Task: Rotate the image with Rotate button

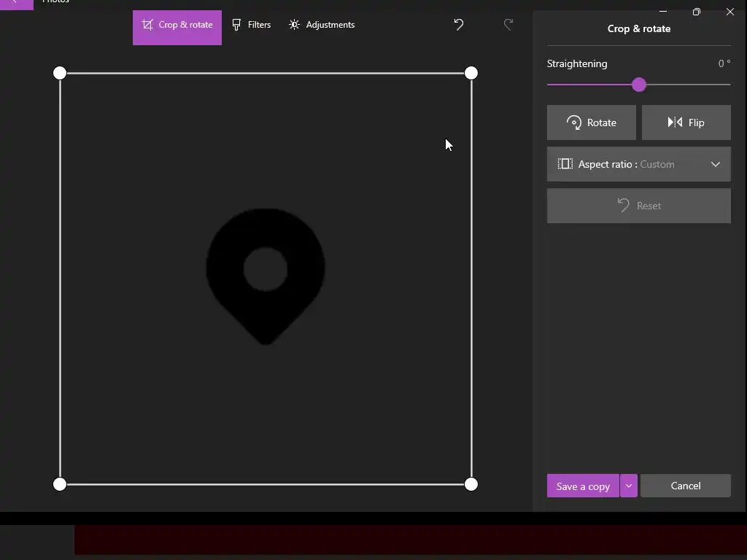Action: (591, 122)
